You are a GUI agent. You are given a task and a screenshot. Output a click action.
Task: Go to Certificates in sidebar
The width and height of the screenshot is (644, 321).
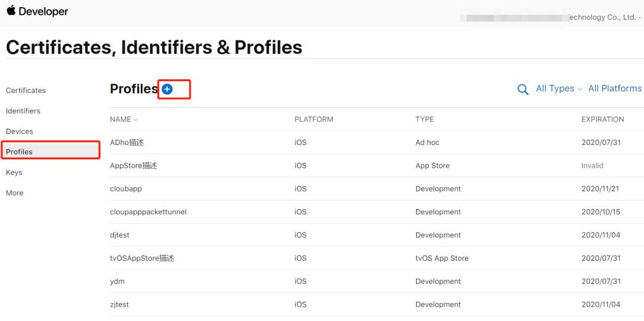click(x=26, y=91)
